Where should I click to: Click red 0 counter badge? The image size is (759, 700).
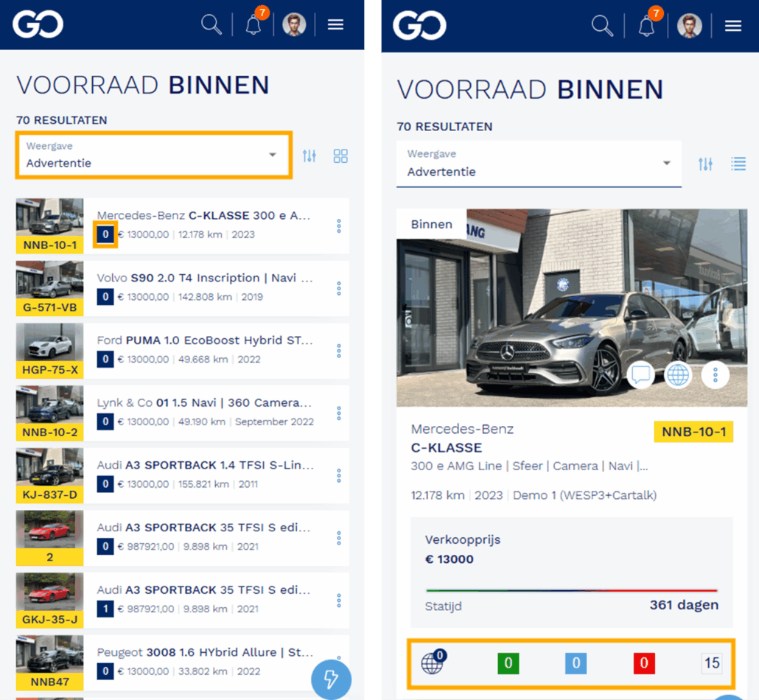[644, 663]
